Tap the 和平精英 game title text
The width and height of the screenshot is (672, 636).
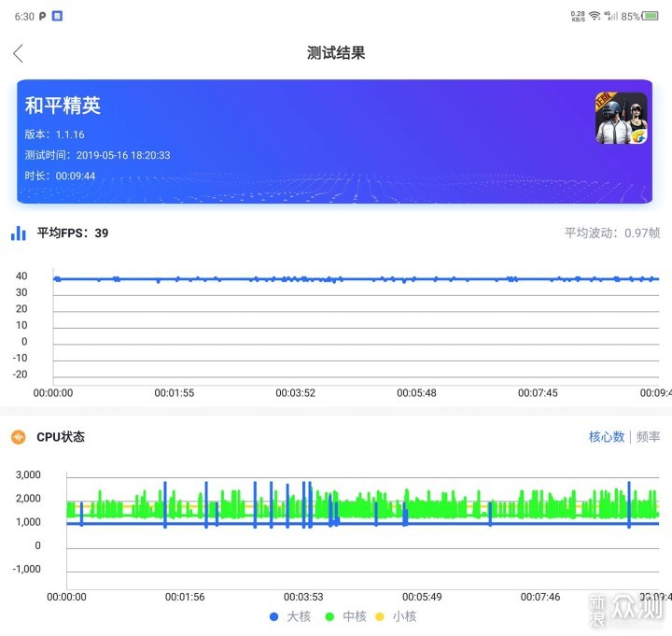[x=63, y=106]
